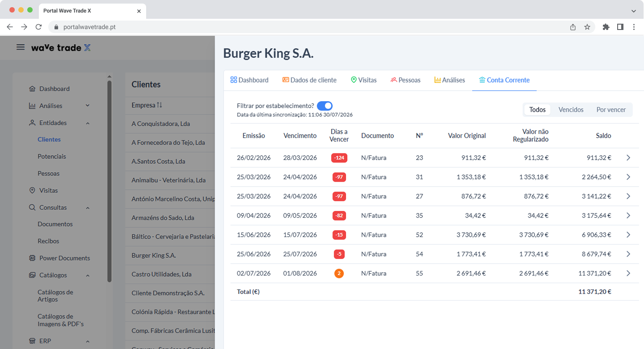Click the Análises bar chart icon in sidebar

[x=32, y=106]
